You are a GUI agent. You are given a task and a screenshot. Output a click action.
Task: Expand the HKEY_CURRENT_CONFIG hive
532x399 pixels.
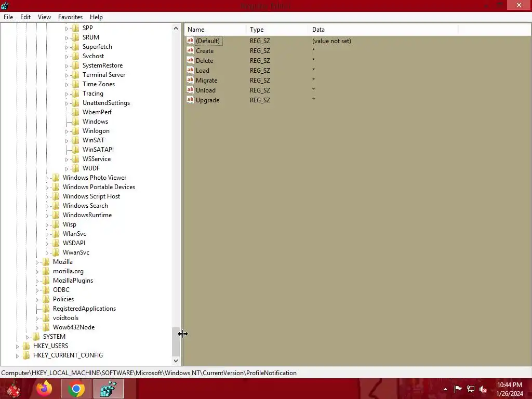coord(18,355)
